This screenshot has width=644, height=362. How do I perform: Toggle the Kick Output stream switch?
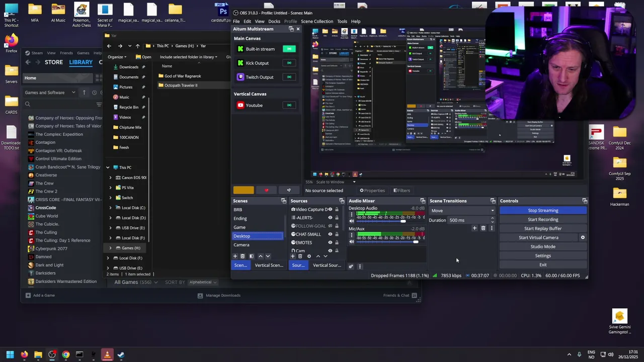[289, 63]
